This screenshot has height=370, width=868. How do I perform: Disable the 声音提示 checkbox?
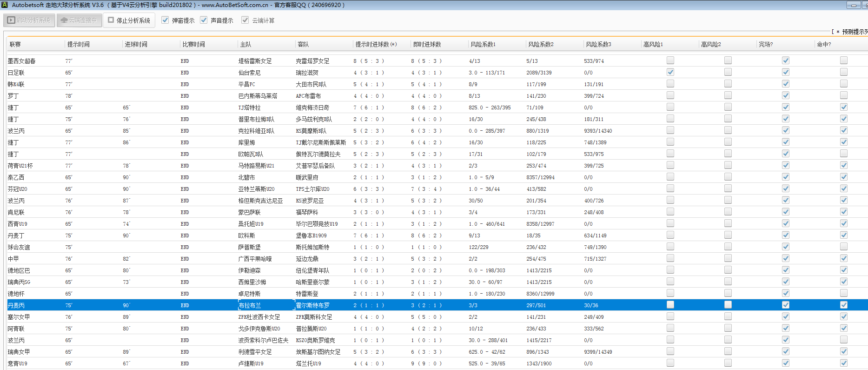pyautogui.click(x=204, y=20)
